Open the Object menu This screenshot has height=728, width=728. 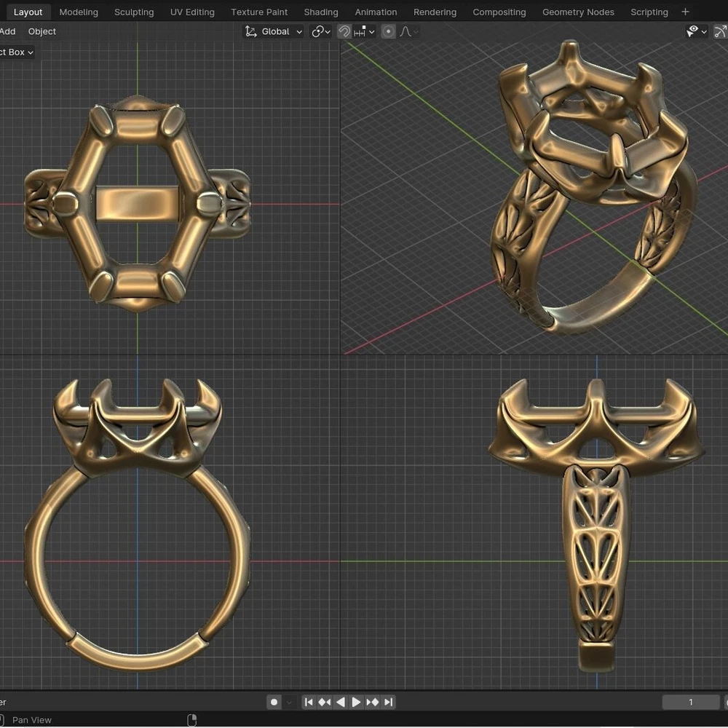(41, 31)
